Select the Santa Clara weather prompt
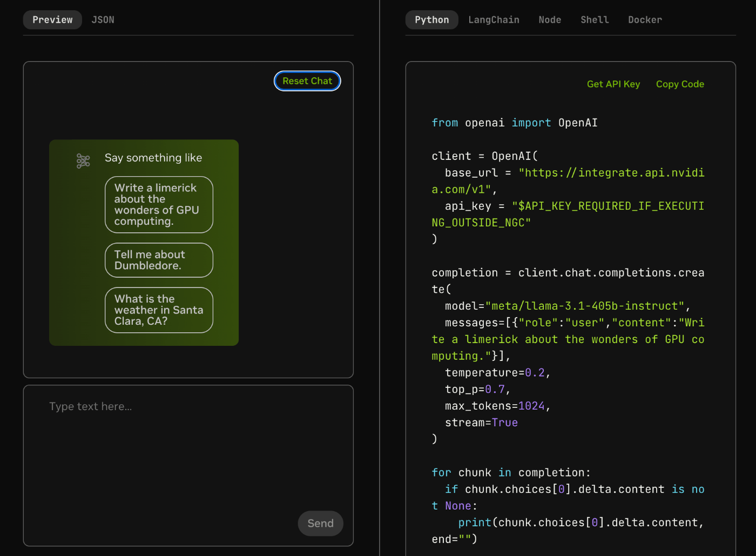This screenshot has width=756, height=556. tap(159, 310)
